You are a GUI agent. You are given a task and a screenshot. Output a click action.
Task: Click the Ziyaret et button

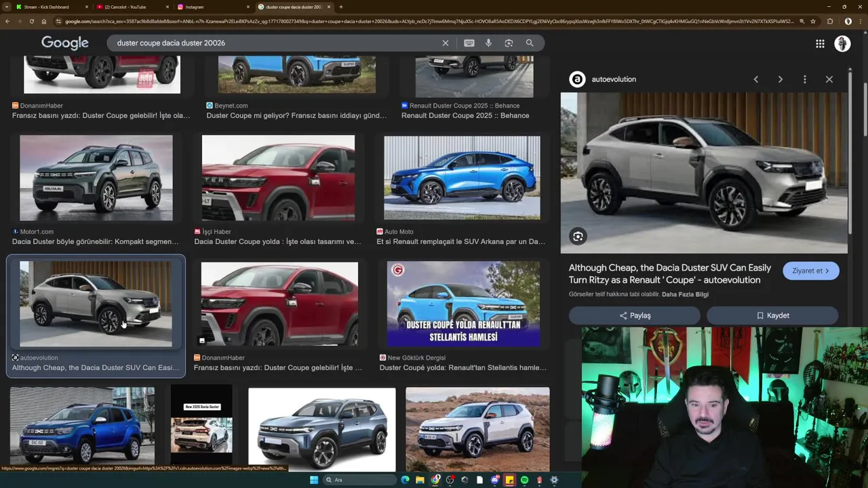click(811, 270)
